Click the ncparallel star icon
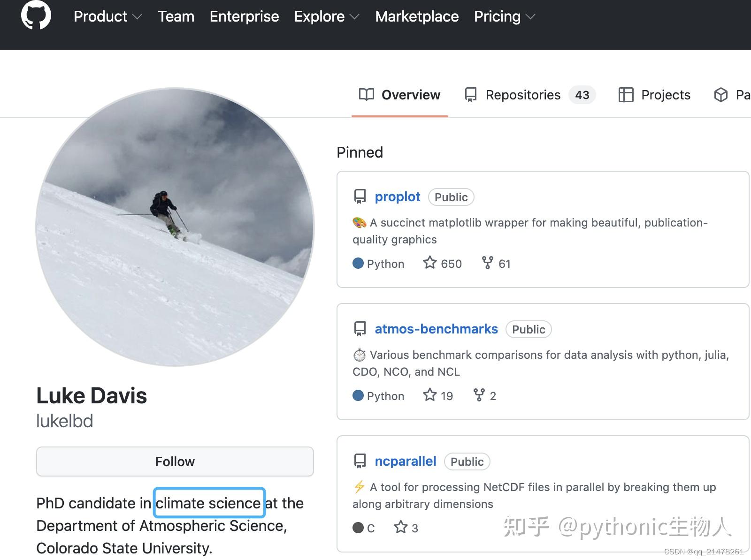Image resolution: width=751 pixels, height=560 pixels. tap(400, 527)
